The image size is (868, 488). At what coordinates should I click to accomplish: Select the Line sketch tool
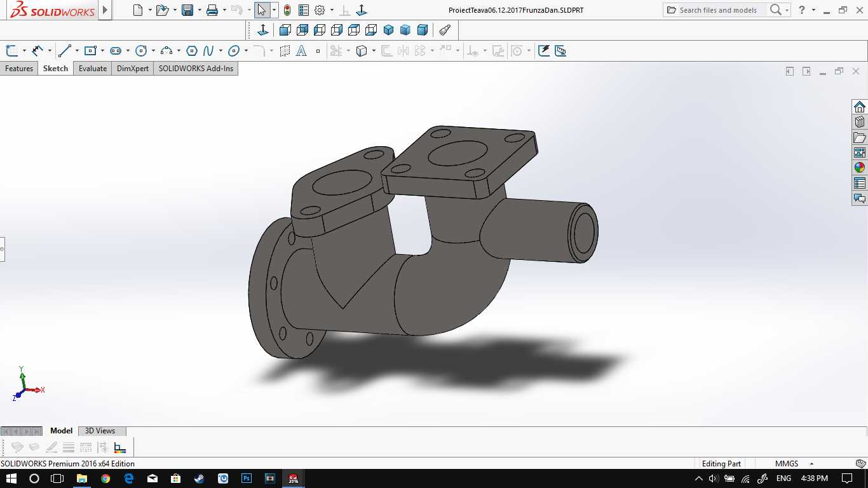pyautogui.click(x=64, y=51)
